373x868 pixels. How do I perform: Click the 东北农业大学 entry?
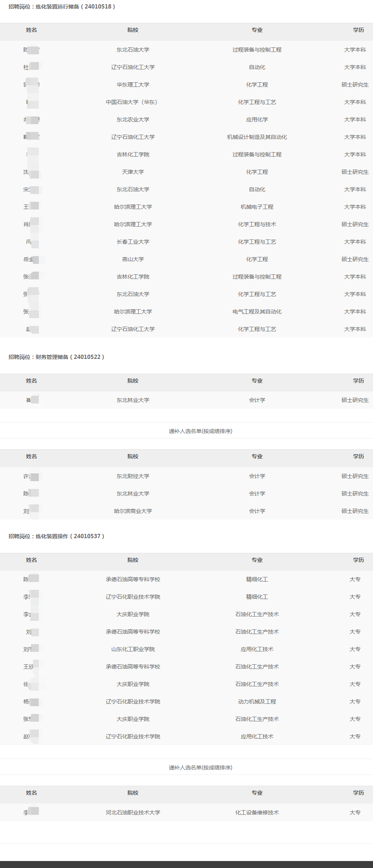[133, 120]
